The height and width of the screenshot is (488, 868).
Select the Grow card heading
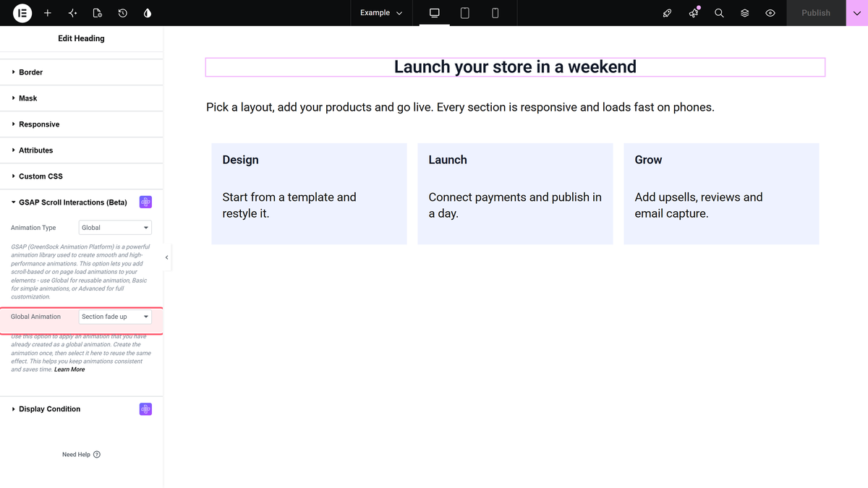(648, 160)
